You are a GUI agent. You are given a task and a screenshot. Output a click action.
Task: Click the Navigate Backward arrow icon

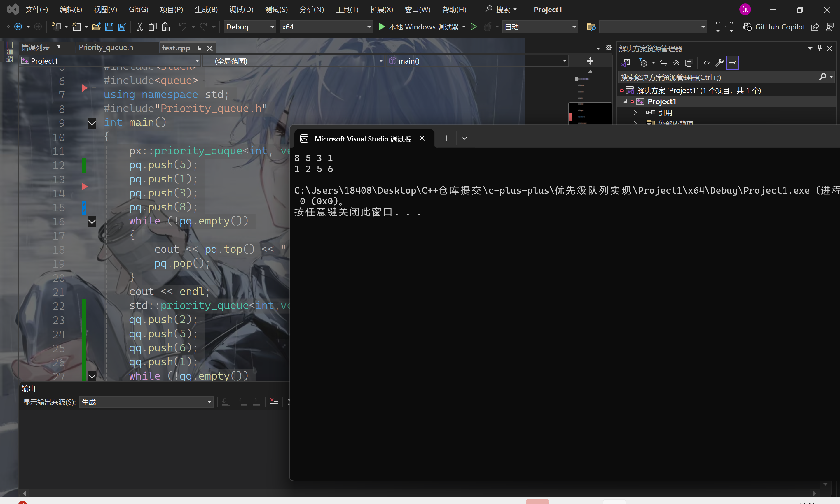point(18,27)
